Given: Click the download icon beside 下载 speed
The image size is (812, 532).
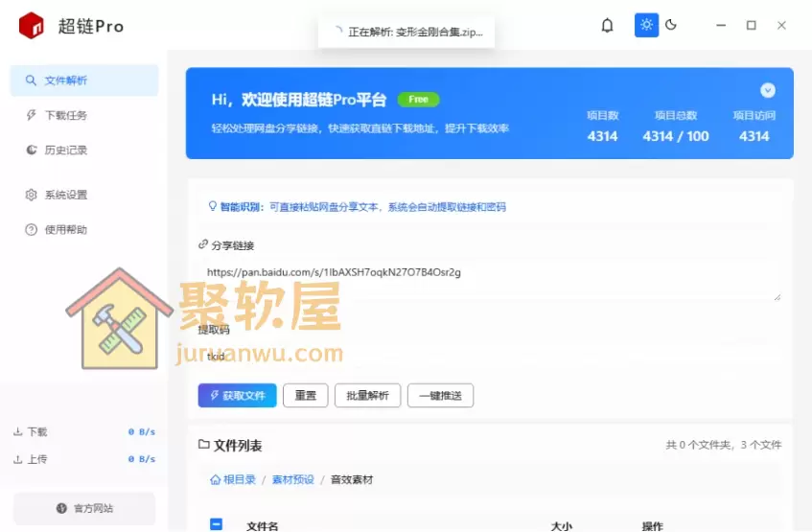Looking at the screenshot, I should pos(17,431).
